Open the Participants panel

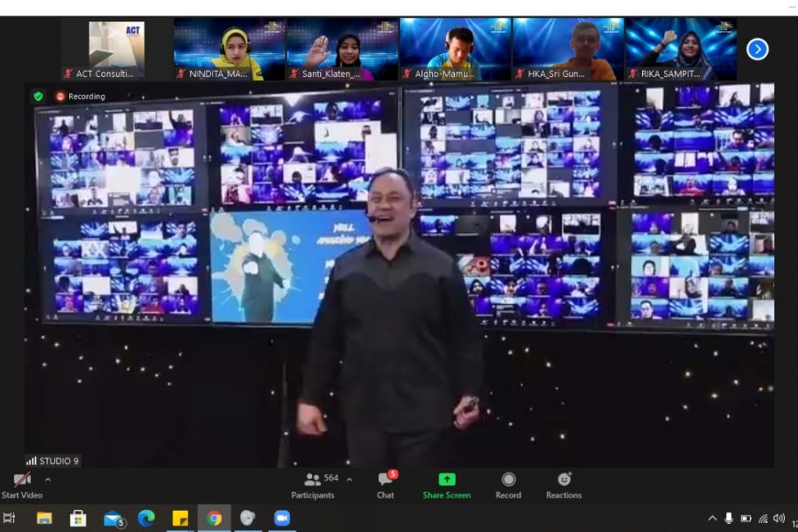click(313, 484)
